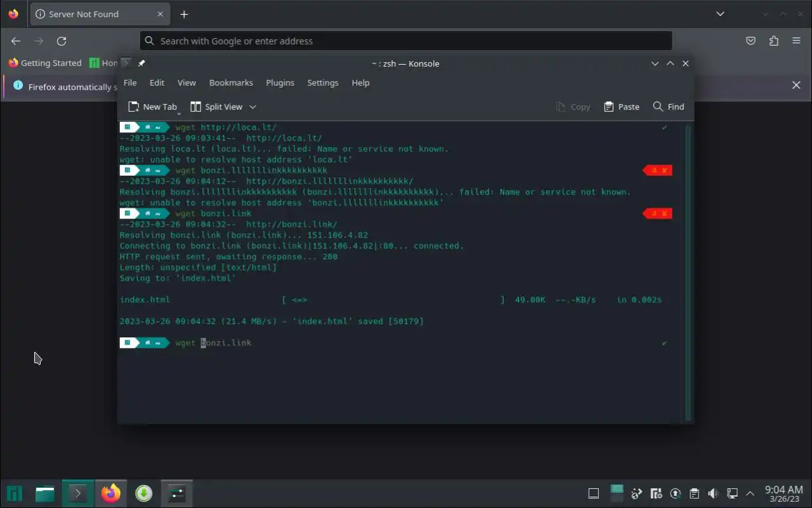Click the Split View button in Konsole
Screen dimensions: 812x508
click(216, 107)
